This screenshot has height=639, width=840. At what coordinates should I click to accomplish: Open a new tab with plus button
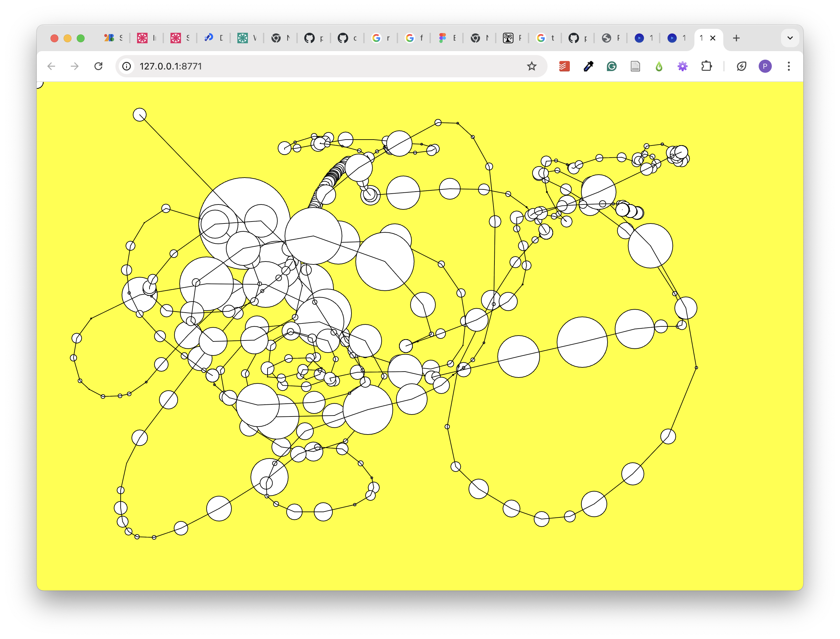(x=736, y=38)
